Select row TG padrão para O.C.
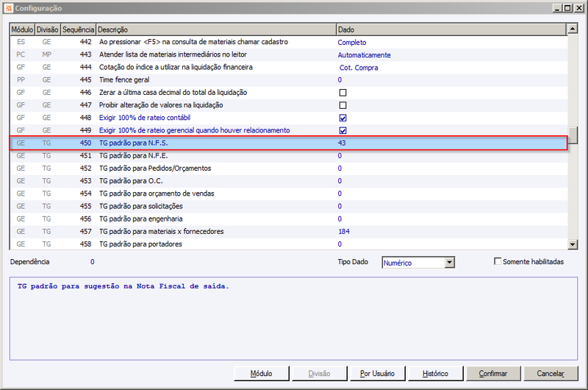Screen dimensions: 588x390 pyautogui.click(x=288, y=181)
